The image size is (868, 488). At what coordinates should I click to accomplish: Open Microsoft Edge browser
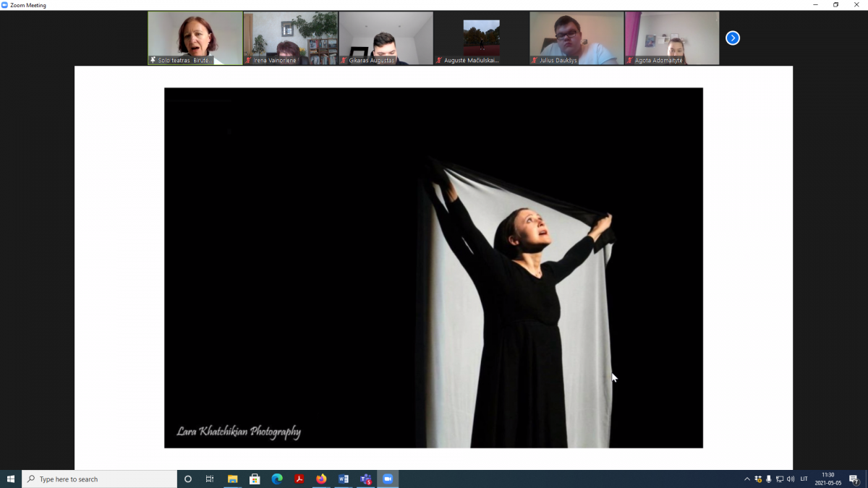[276, 479]
